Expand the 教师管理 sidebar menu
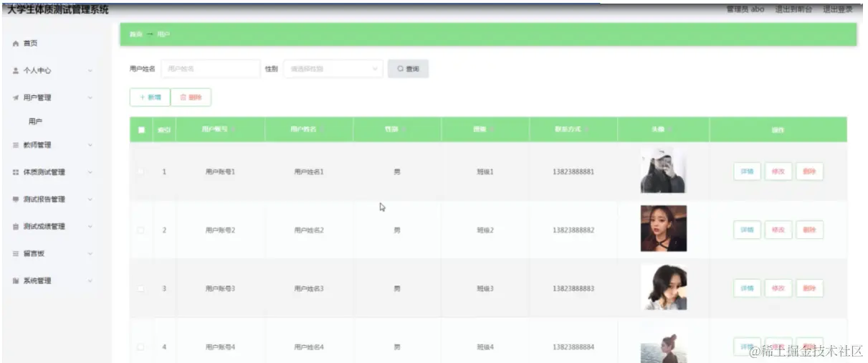868x363 pixels. pos(90,145)
